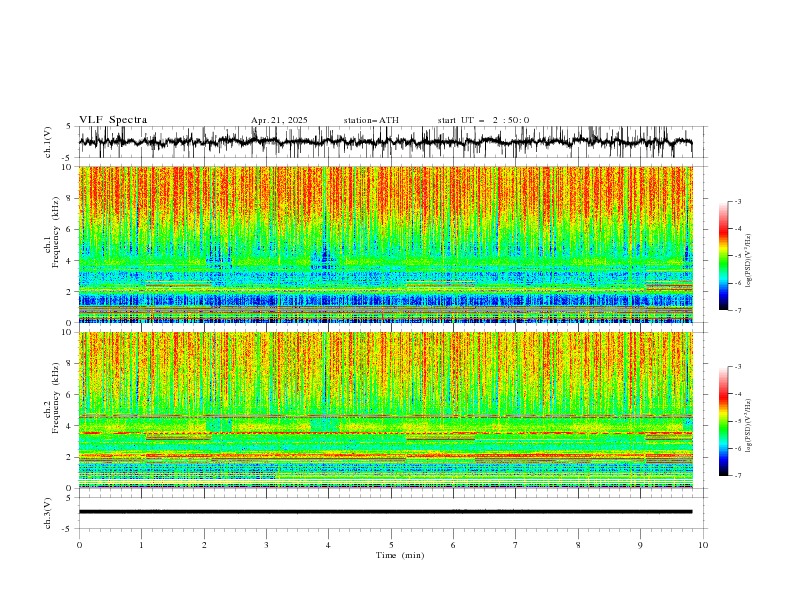Image resolution: width=792 pixels, height=612 pixels.
Task: Click time axis tick label '7'
Action: tap(516, 545)
